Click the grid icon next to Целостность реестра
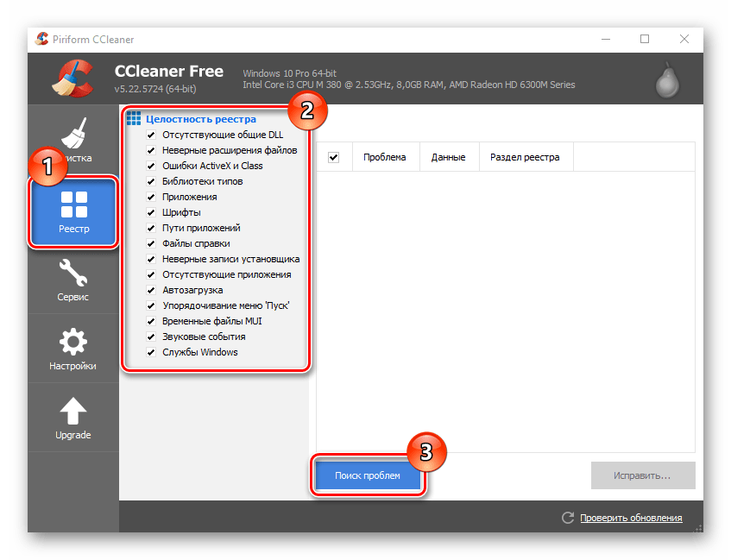The width and height of the screenshot is (731, 560). [x=133, y=118]
